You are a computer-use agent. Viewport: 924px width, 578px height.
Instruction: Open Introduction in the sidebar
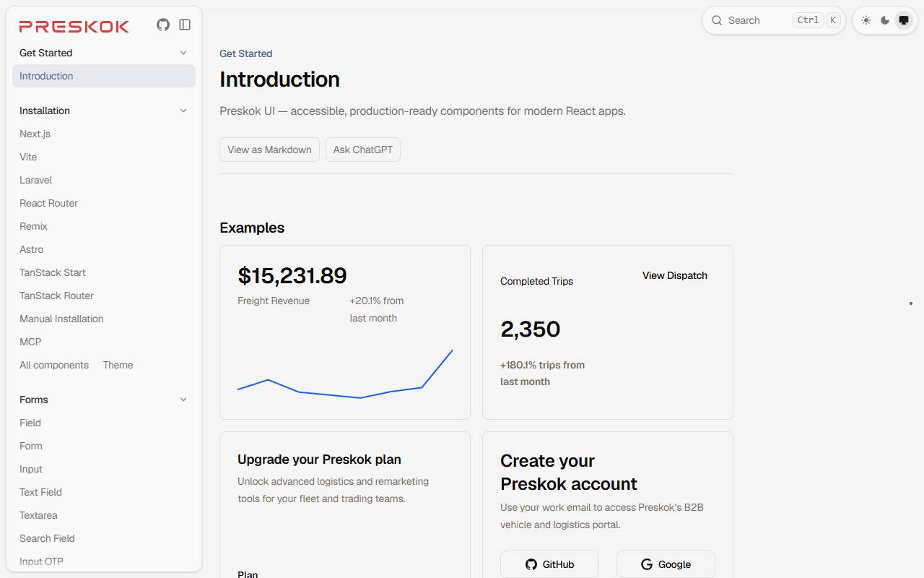pyautogui.click(x=104, y=76)
